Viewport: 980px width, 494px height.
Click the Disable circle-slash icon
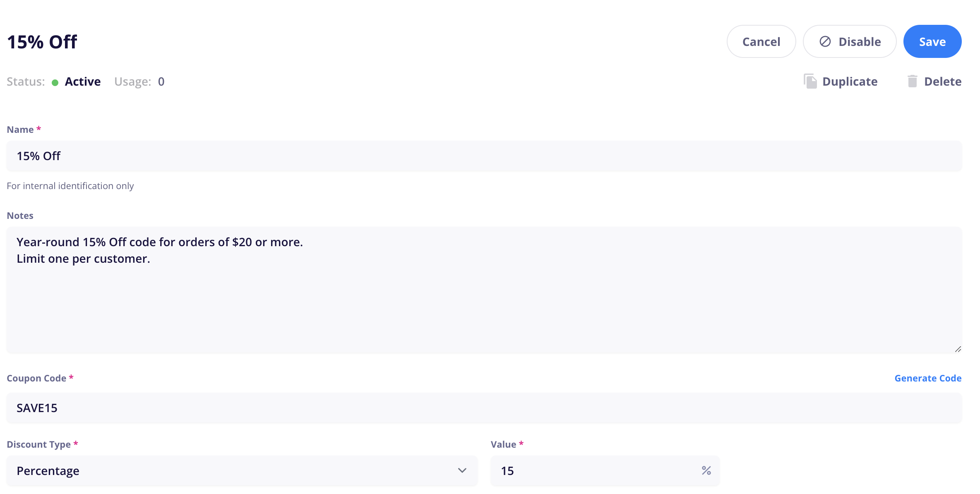(x=825, y=41)
